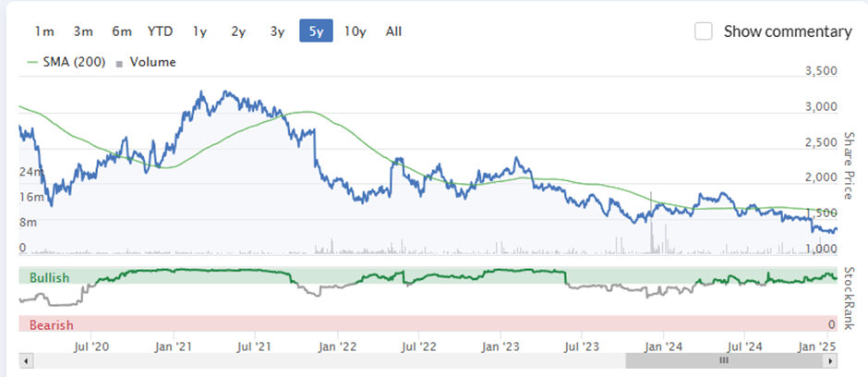Image resolution: width=868 pixels, height=377 pixels.
Task: Select the 3y time range
Action: [277, 31]
